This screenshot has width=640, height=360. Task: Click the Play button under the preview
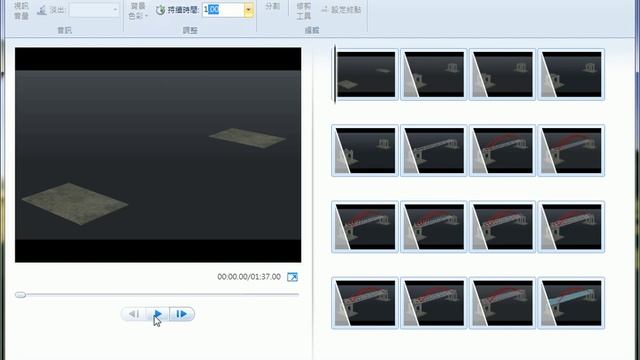tap(158, 314)
